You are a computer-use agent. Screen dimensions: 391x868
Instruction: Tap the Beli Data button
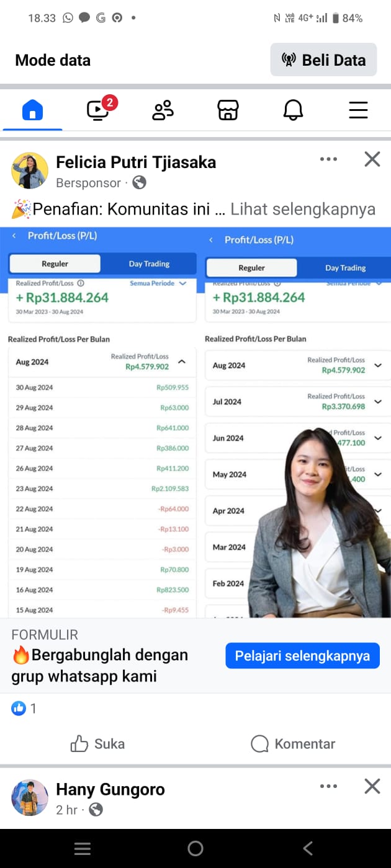[323, 60]
